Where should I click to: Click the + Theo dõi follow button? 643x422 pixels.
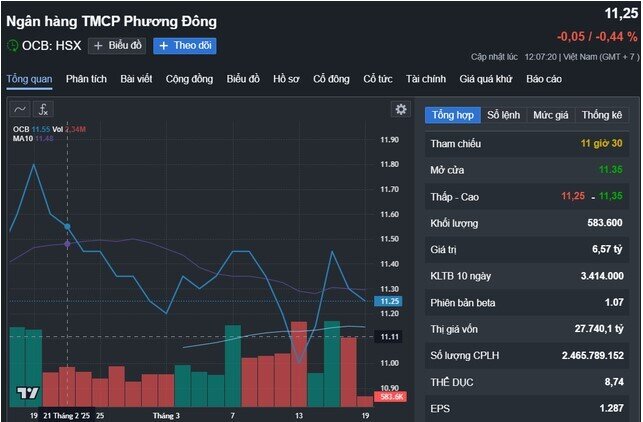click(x=185, y=46)
